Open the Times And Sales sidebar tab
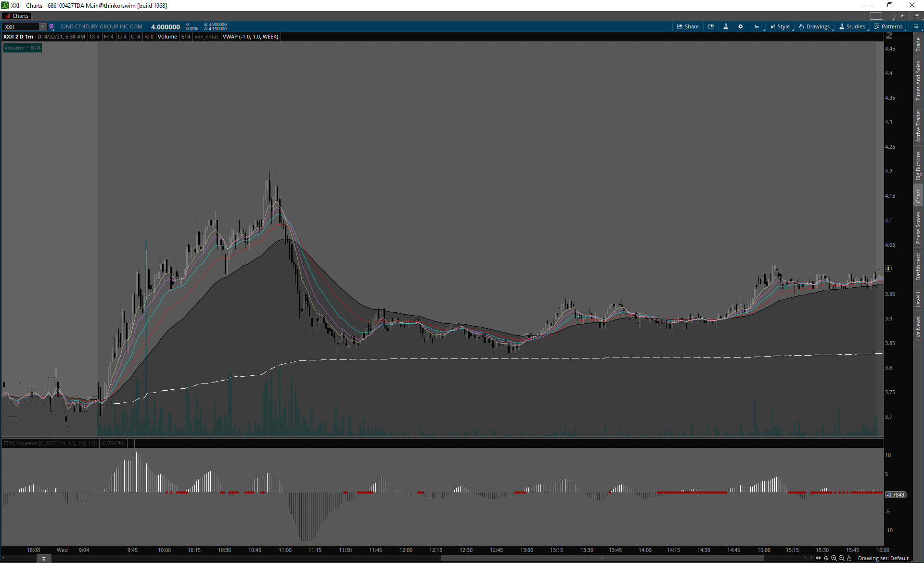 pos(918,80)
